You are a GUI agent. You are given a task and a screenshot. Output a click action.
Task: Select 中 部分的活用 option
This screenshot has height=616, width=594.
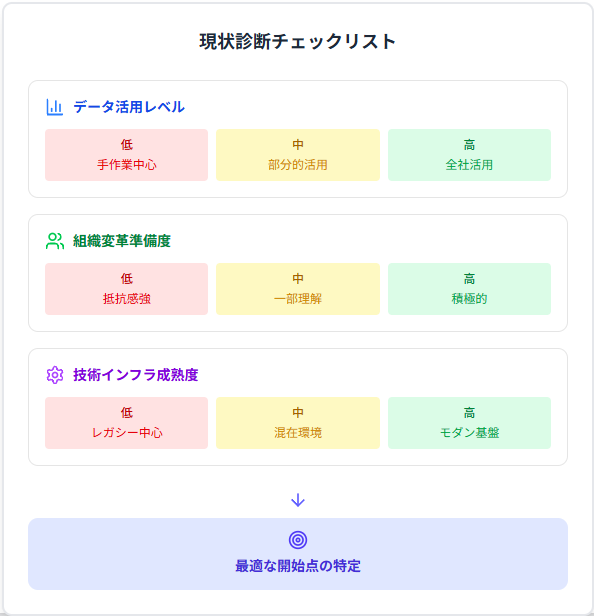point(298,155)
